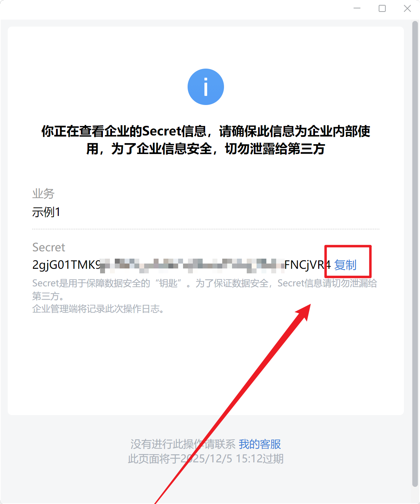Click the vertical scrollbar thumb
The image size is (420, 504).
click(415, 254)
